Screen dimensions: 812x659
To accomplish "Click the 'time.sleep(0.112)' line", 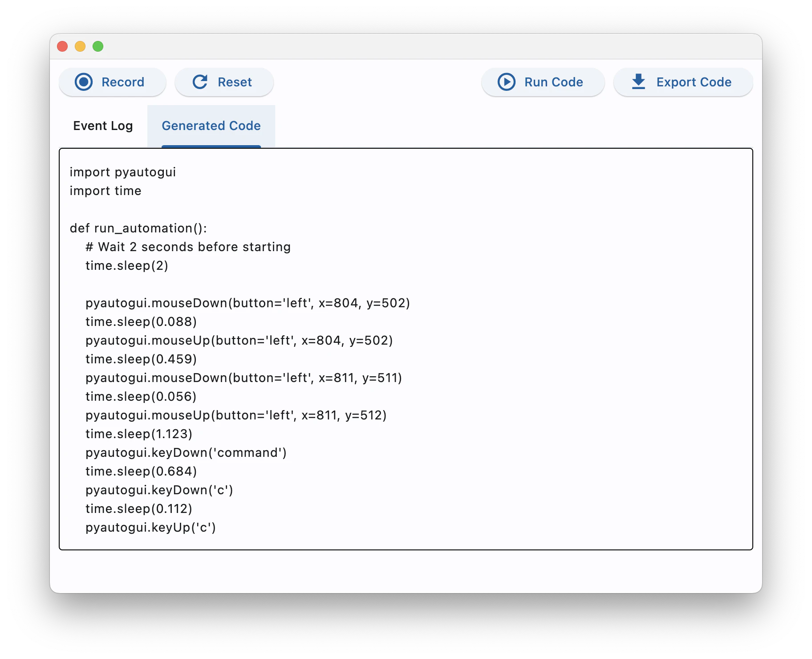I will tap(139, 509).
